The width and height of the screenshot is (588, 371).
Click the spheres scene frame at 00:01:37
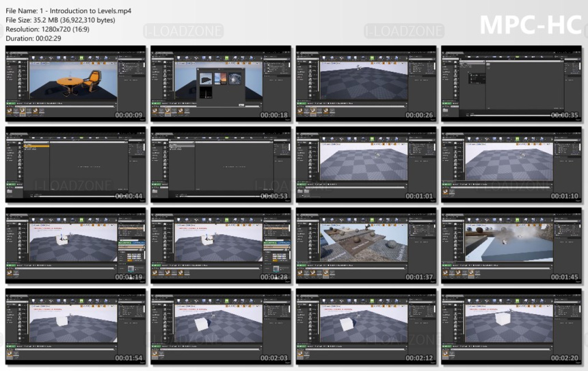tap(366, 246)
